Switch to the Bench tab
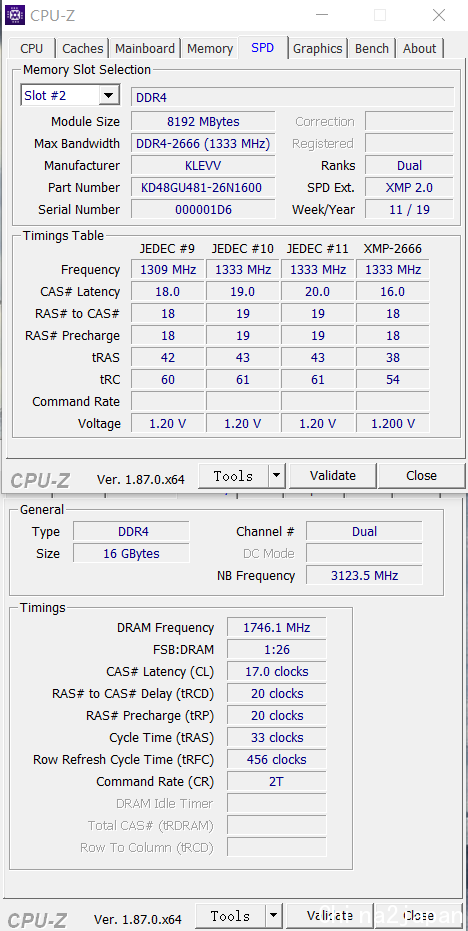 pos(372,49)
